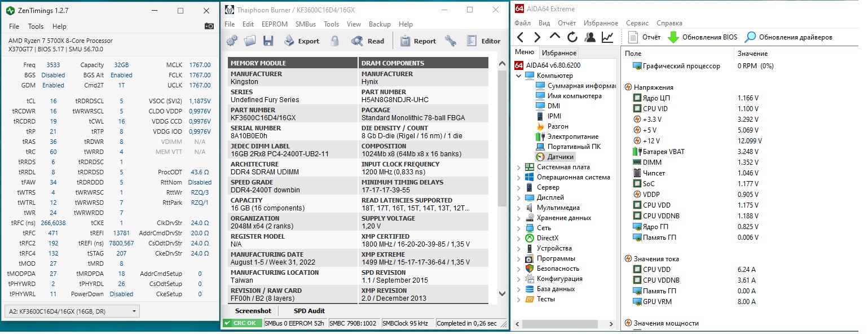Viewport: 868px width, 334px height.
Task: Open Thaiphoon Burner settings gears icon
Action: click(x=232, y=41)
